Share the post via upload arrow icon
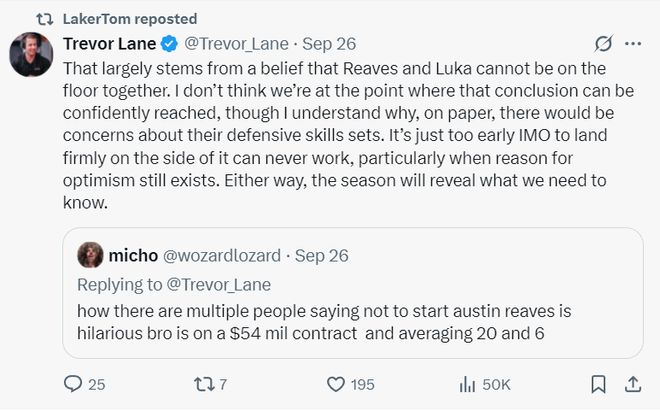660x411 pixels. point(632,384)
